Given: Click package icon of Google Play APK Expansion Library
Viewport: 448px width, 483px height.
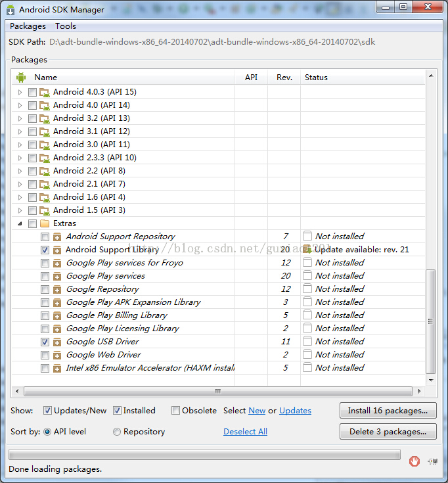Looking at the screenshot, I should pos(57,302).
